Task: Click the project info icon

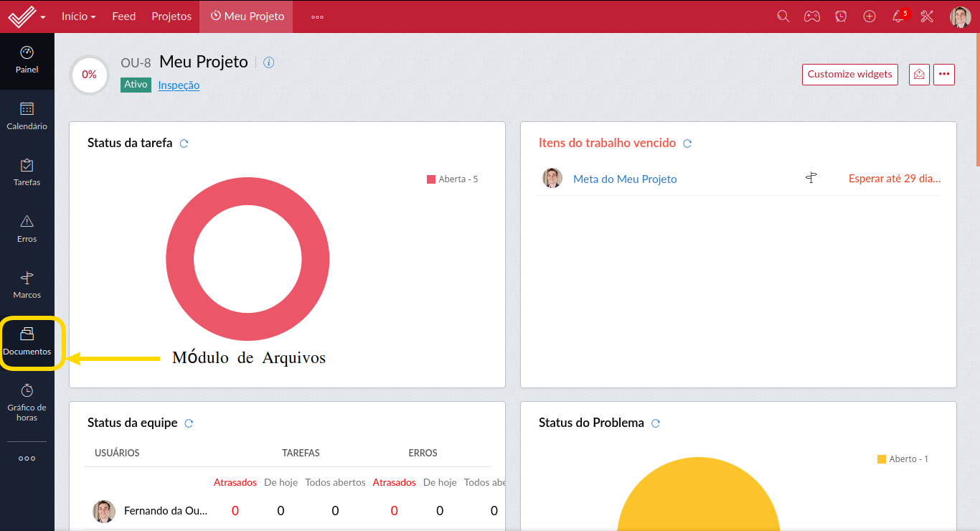Action: 269,62
